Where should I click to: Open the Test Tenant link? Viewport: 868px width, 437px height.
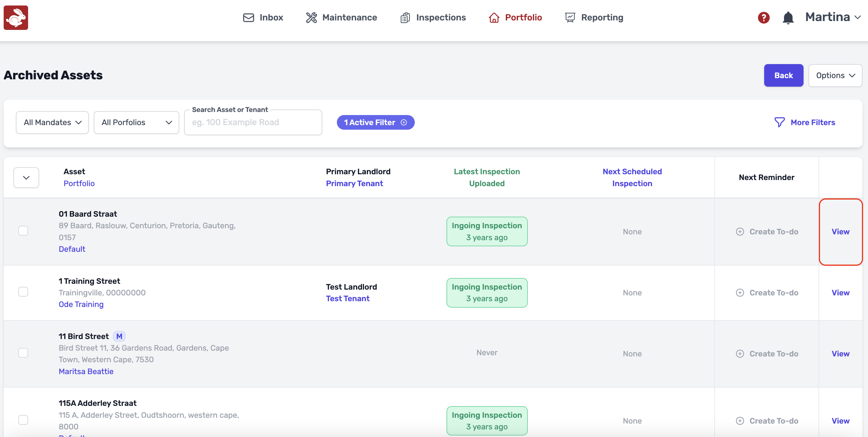(347, 298)
